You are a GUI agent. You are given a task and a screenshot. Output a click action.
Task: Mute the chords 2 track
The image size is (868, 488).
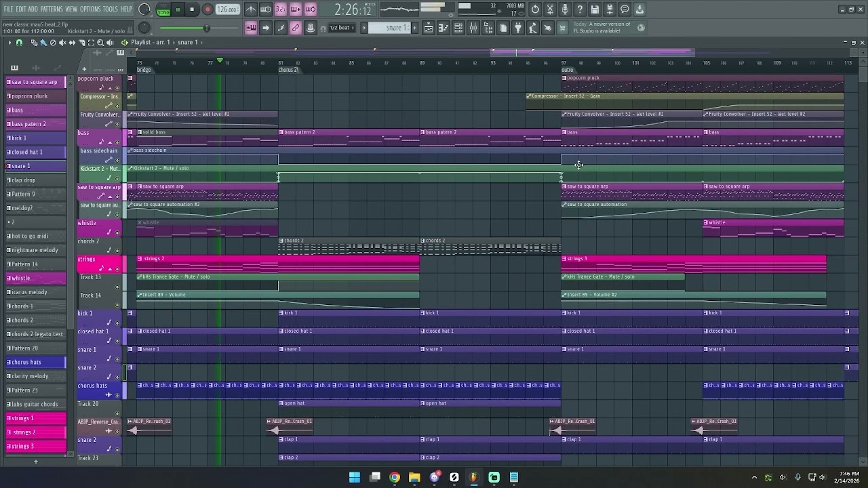coord(117,251)
